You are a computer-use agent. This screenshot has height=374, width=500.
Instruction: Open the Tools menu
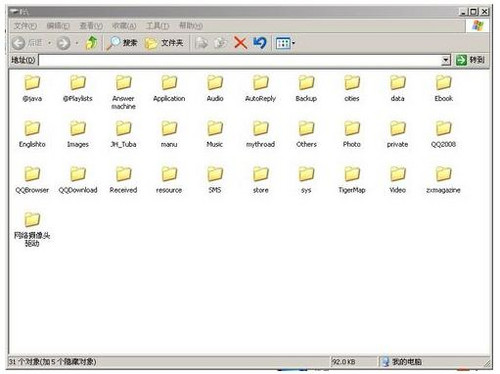[157, 26]
